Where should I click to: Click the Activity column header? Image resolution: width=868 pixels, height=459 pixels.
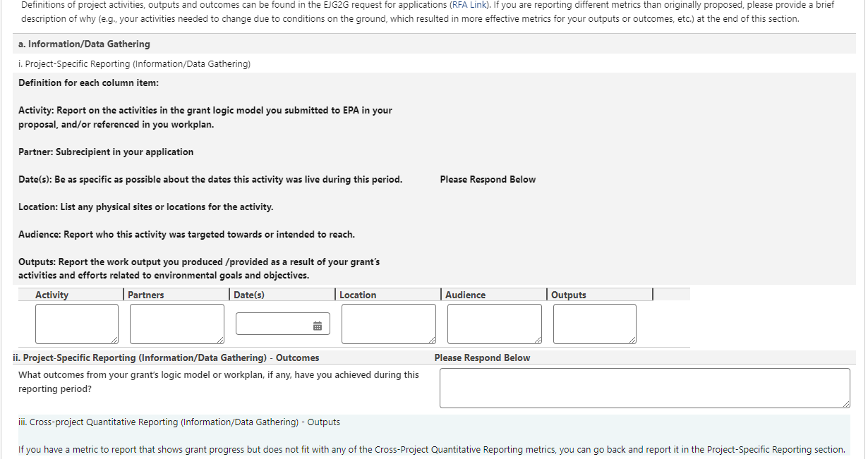coord(52,295)
